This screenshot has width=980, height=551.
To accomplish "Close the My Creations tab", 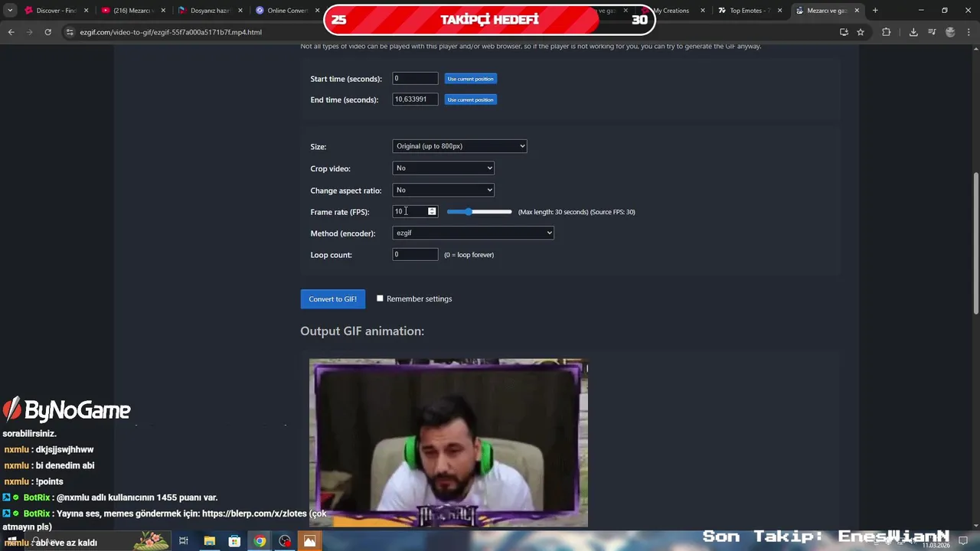I will (703, 11).
